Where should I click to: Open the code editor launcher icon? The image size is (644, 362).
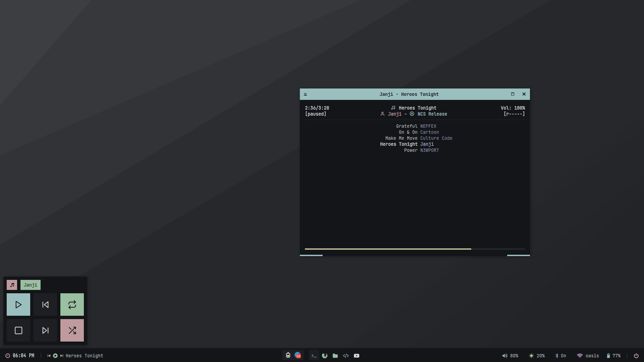point(346,356)
